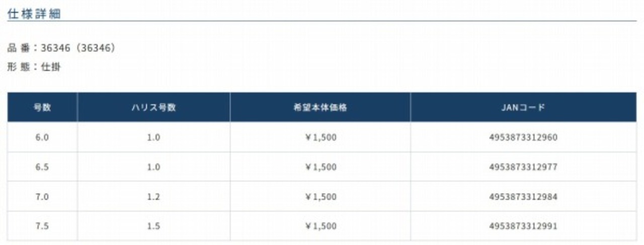The image size is (644, 245).
Task: Click the 号数 column header
Action: pos(42,107)
